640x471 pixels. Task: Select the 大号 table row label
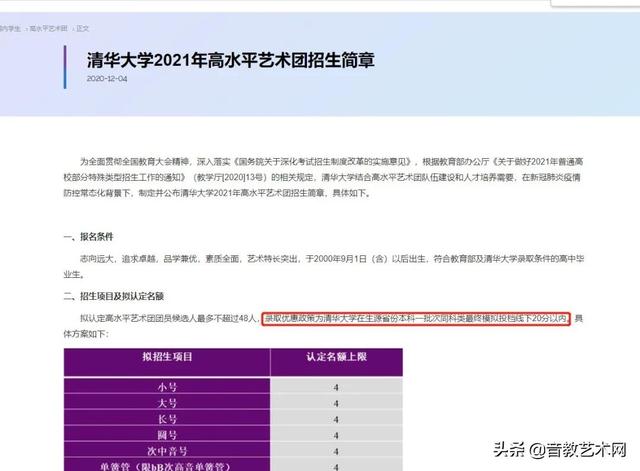click(167, 403)
